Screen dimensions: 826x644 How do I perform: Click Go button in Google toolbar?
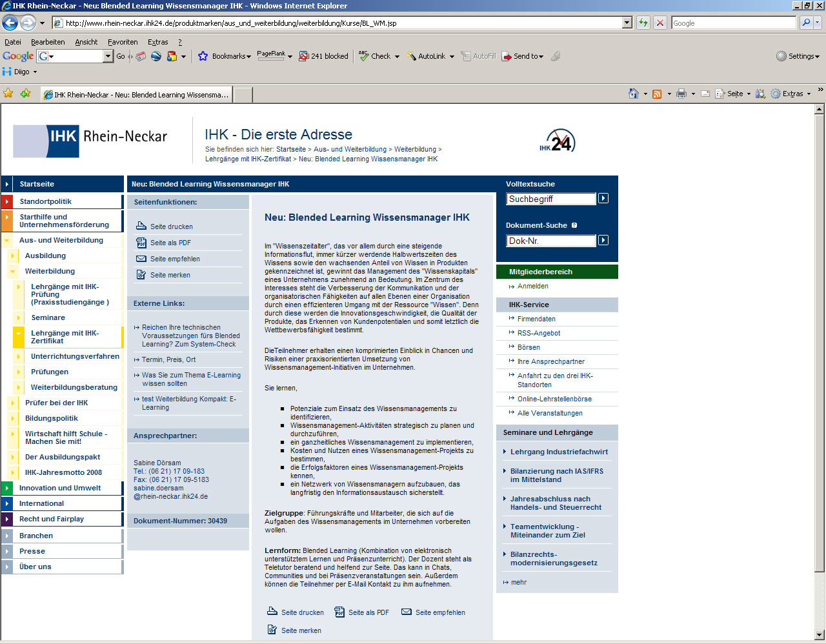[x=121, y=56]
